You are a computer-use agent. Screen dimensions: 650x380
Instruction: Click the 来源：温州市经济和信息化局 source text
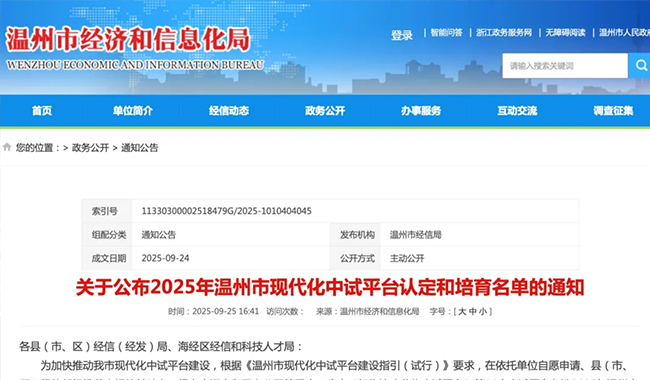pyautogui.click(x=367, y=311)
